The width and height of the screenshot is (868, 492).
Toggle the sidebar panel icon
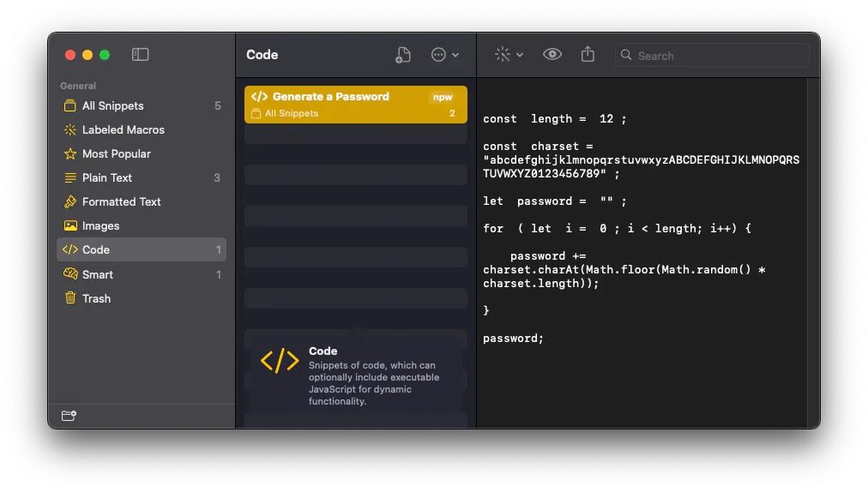coord(140,54)
